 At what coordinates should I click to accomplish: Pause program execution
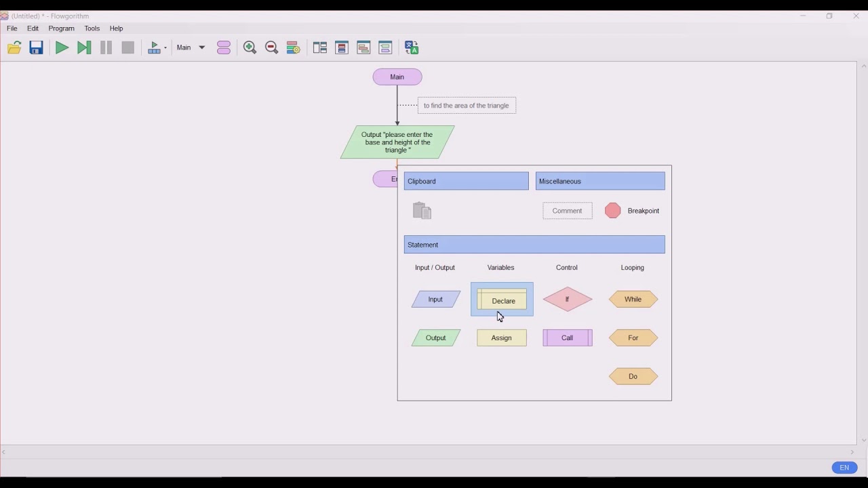pyautogui.click(x=106, y=47)
